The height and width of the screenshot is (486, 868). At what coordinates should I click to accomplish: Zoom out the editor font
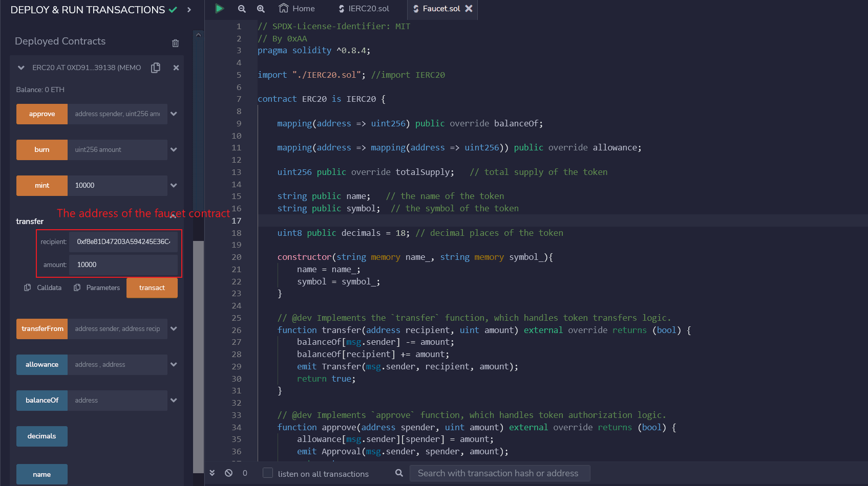coord(242,9)
